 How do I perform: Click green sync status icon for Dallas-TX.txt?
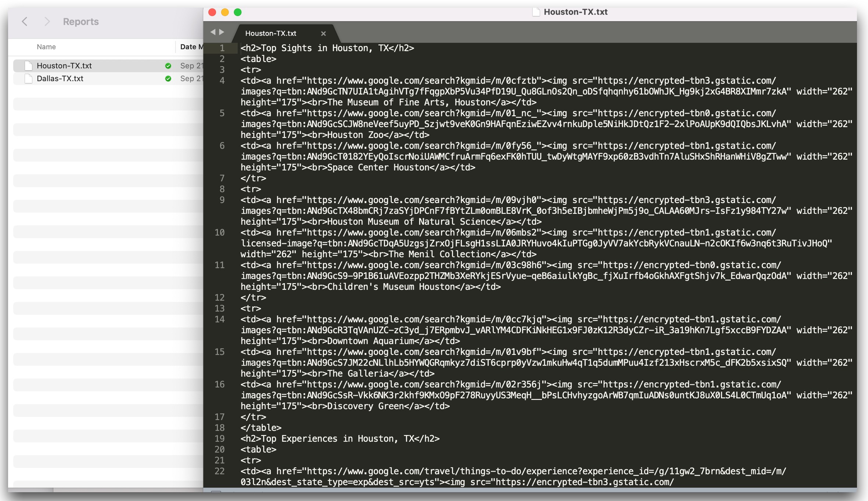click(168, 79)
